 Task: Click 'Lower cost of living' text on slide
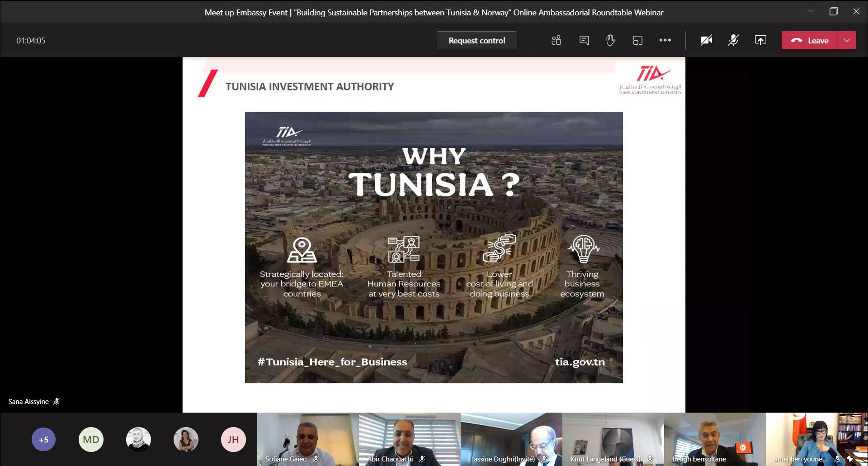(500, 284)
